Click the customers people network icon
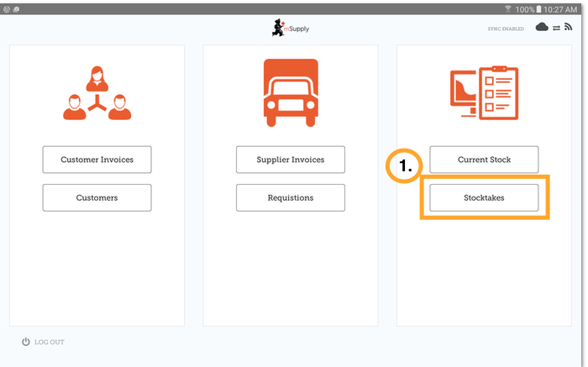Screen dimensions: 588x367 click(x=97, y=92)
